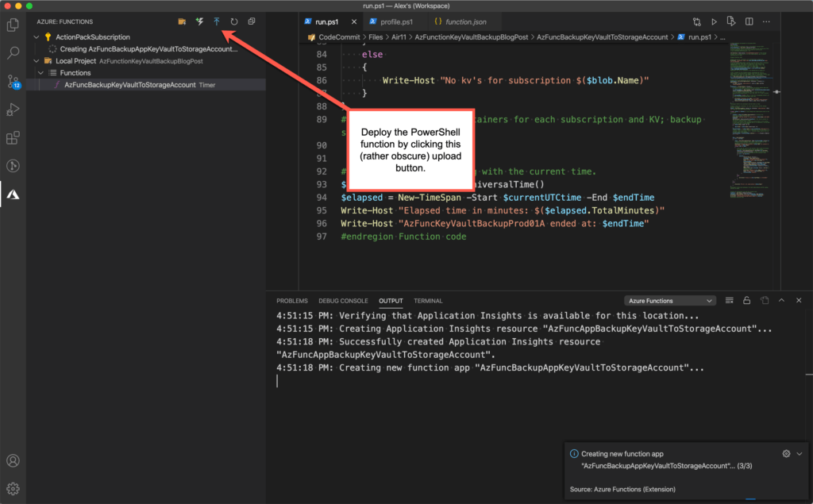Click the Functions label in tree
The height and width of the screenshot is (504, 813).
click(75, 73)
